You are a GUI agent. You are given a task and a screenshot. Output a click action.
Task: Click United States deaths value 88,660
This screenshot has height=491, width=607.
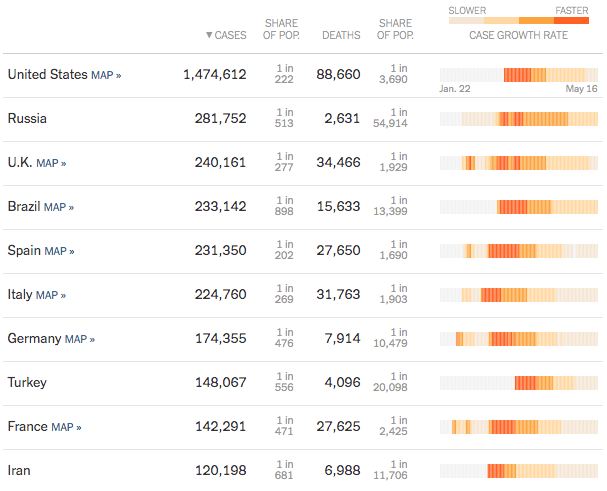click(338, 74)
